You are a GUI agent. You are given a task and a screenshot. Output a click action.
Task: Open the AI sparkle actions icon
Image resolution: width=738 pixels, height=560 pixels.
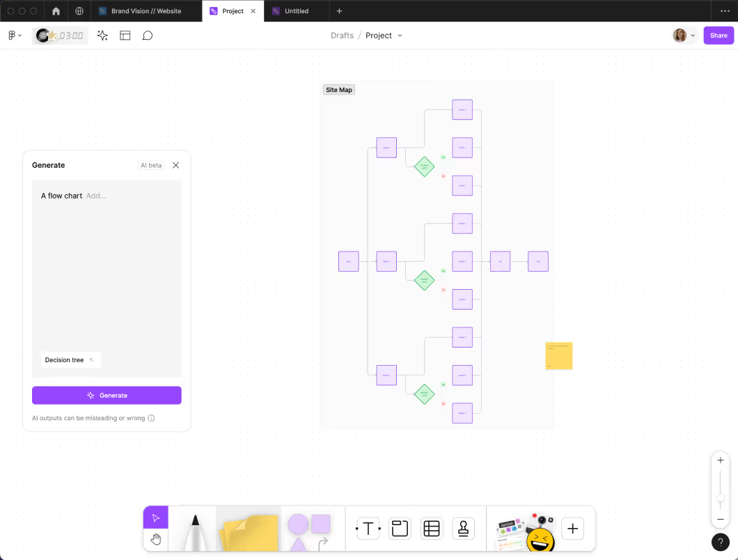[x=102, y=36]
